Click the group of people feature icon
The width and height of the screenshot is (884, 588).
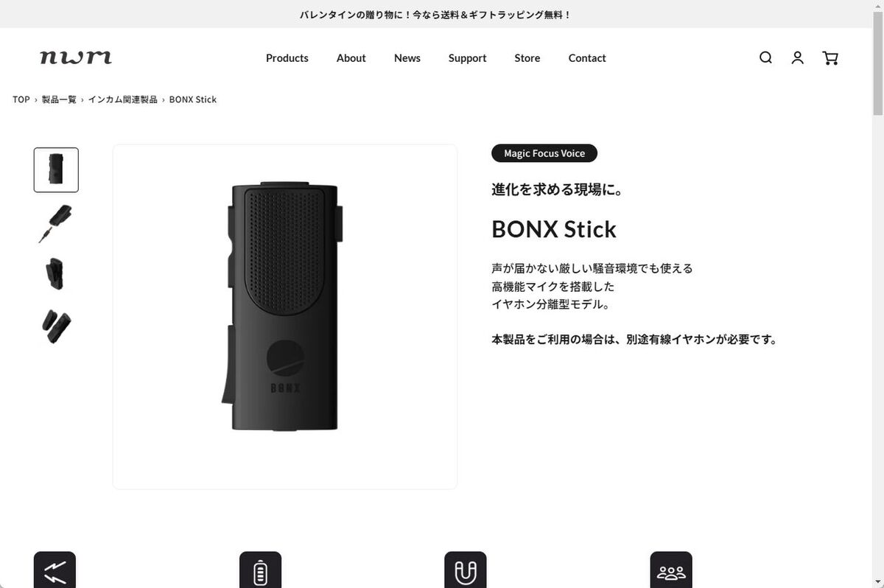pyautogui.click(x=671, y=570)
